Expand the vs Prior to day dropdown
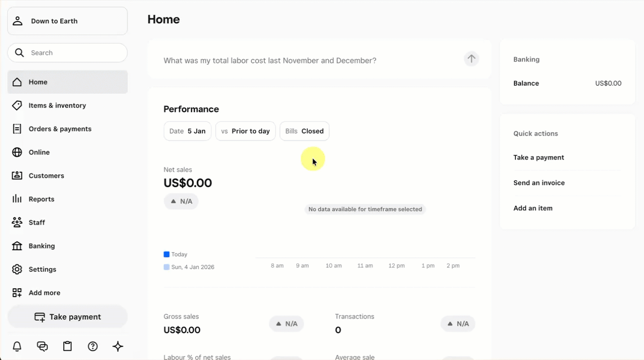 pyautogui.click(x=246, y=131)
